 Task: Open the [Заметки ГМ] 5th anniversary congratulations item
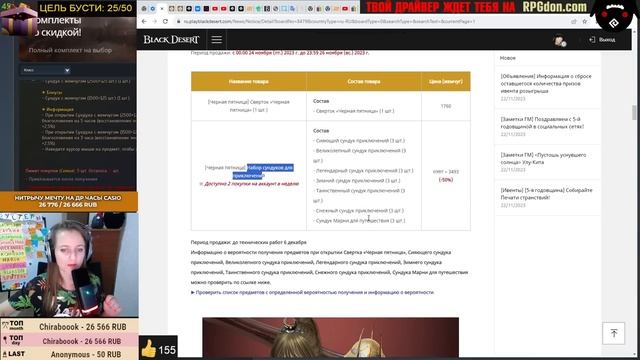pos(542,123)
